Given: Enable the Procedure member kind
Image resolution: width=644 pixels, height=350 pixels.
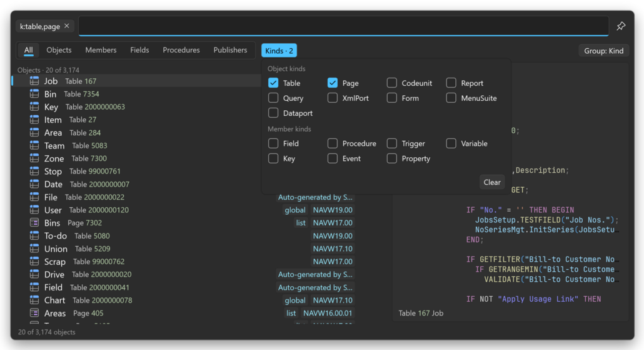Looking at the screenshot, I should click(x=332, y=143).
